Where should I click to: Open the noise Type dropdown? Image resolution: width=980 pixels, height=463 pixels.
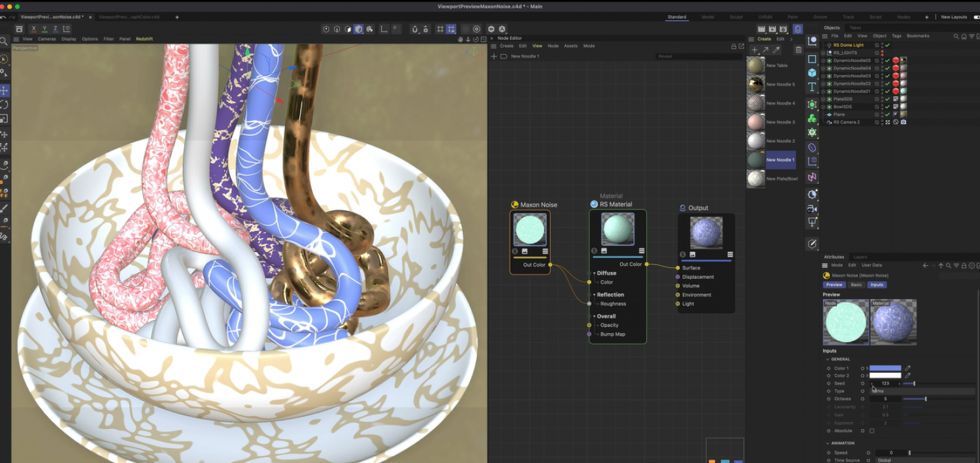tap(921, 391)
